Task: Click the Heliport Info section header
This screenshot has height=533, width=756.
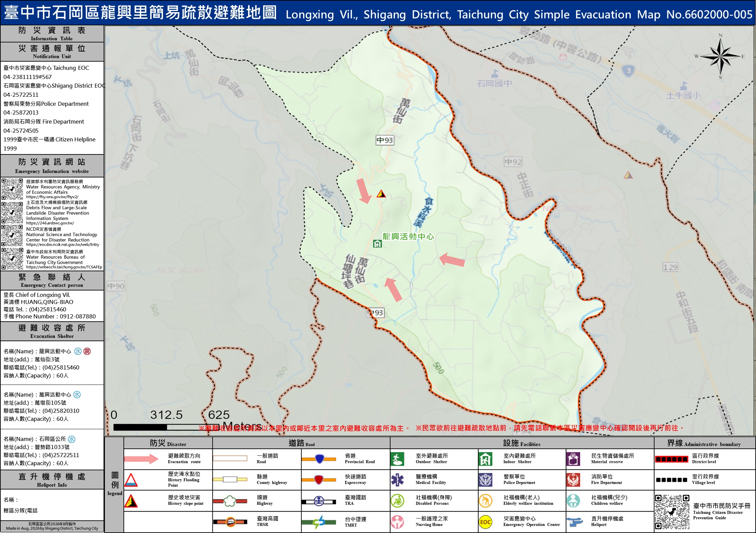Action: point(52,480)
